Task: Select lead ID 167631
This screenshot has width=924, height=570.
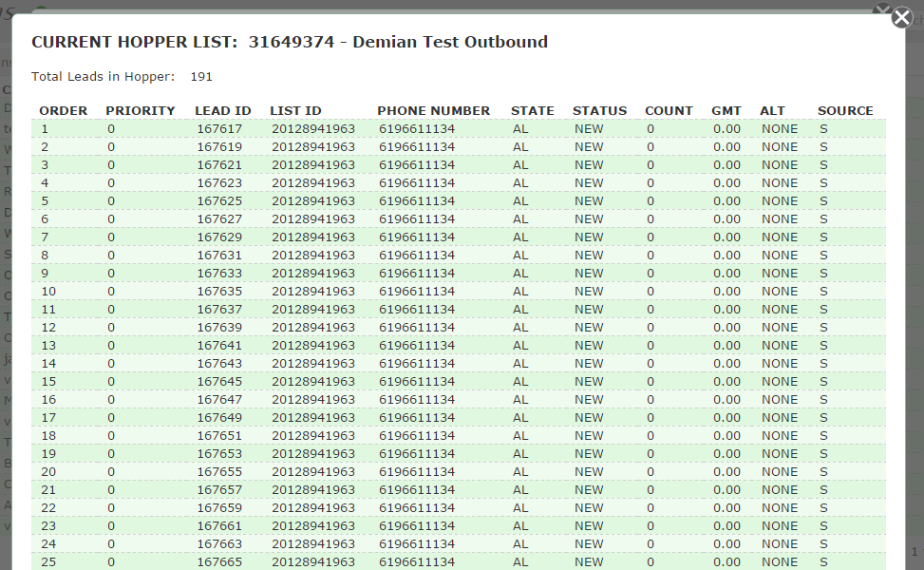Action: [x=219, y=256]
